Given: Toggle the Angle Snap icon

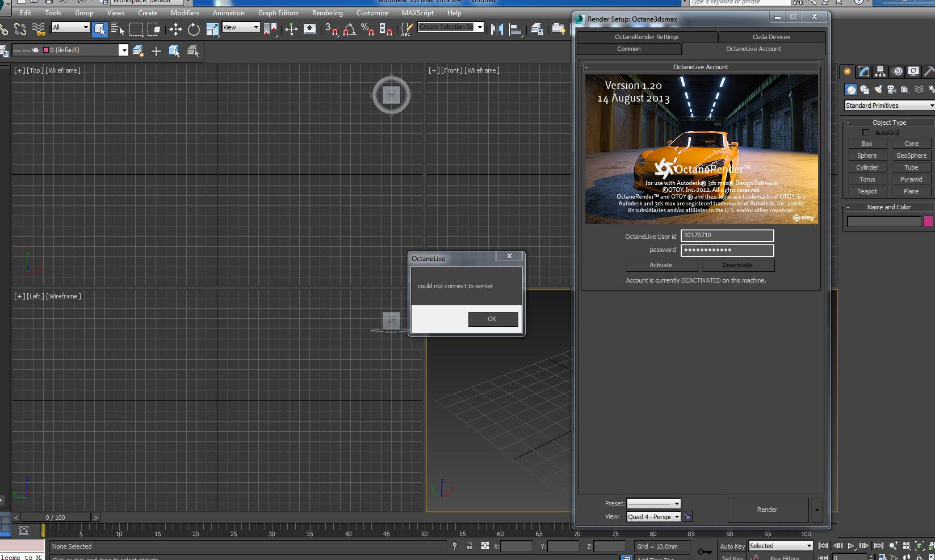Looking at the screenshot, I should [x=349, y=30].
